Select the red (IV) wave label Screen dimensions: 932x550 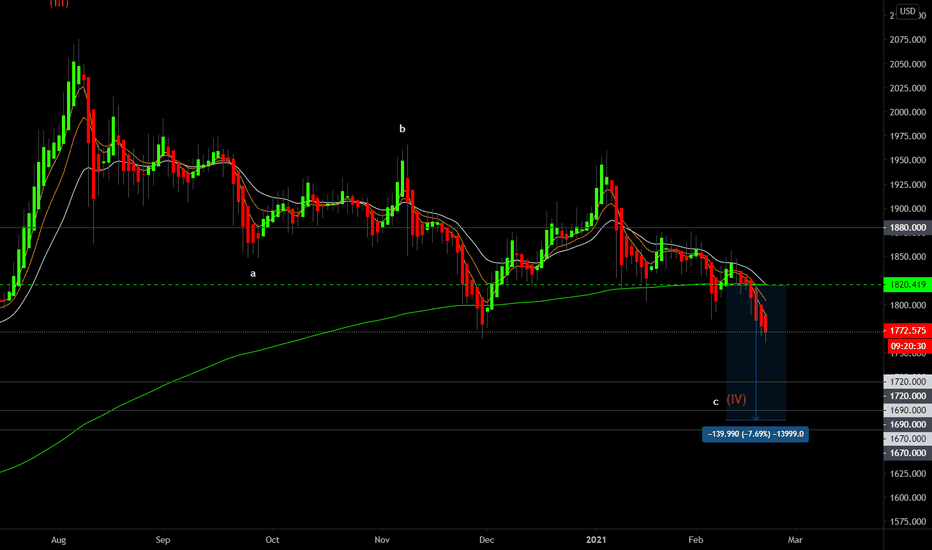[x=736, y=400]
